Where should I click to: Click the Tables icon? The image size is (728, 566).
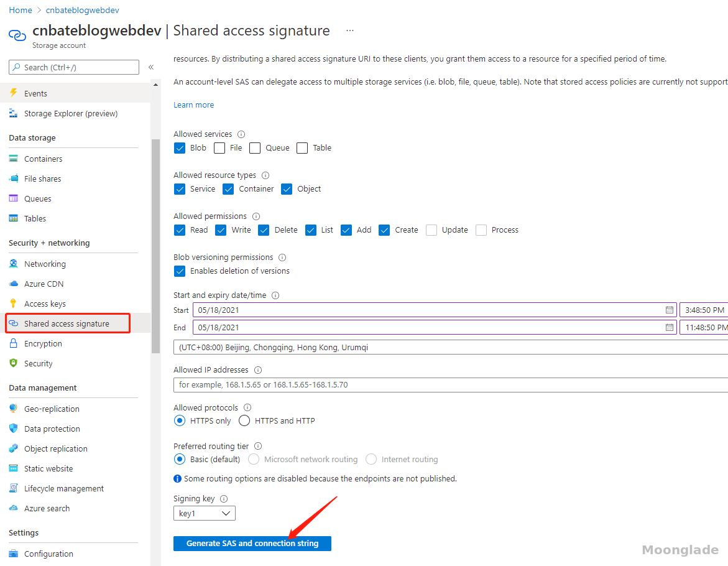pos(14,218)
